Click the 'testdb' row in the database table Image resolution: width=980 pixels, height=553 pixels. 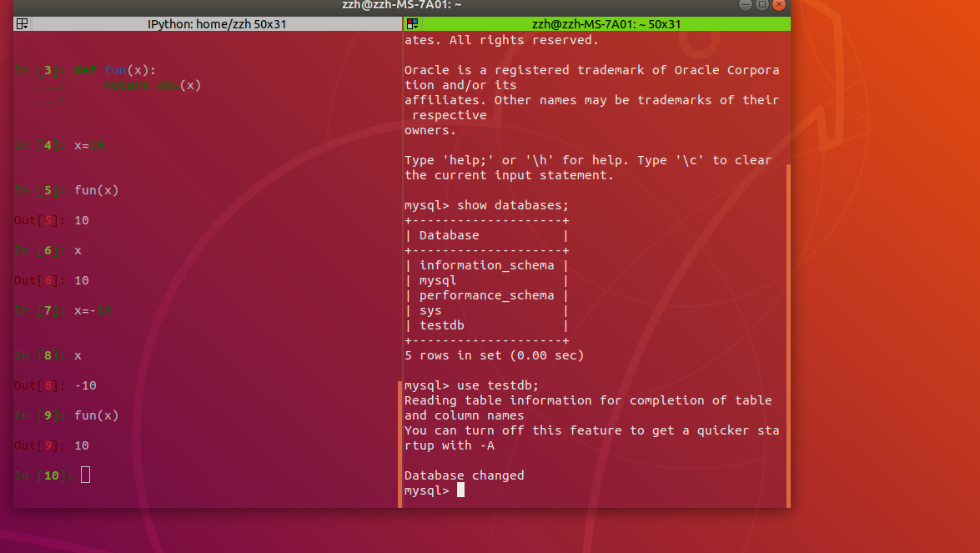(x=442, y=325)
